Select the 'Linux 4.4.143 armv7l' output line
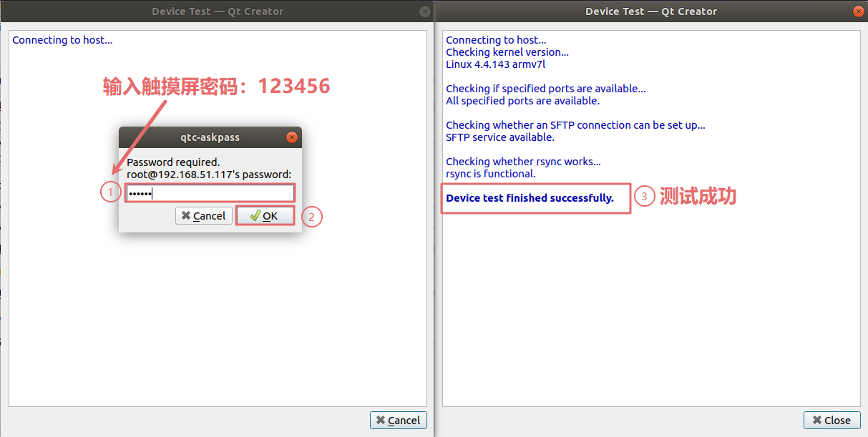 coord(495,64)
